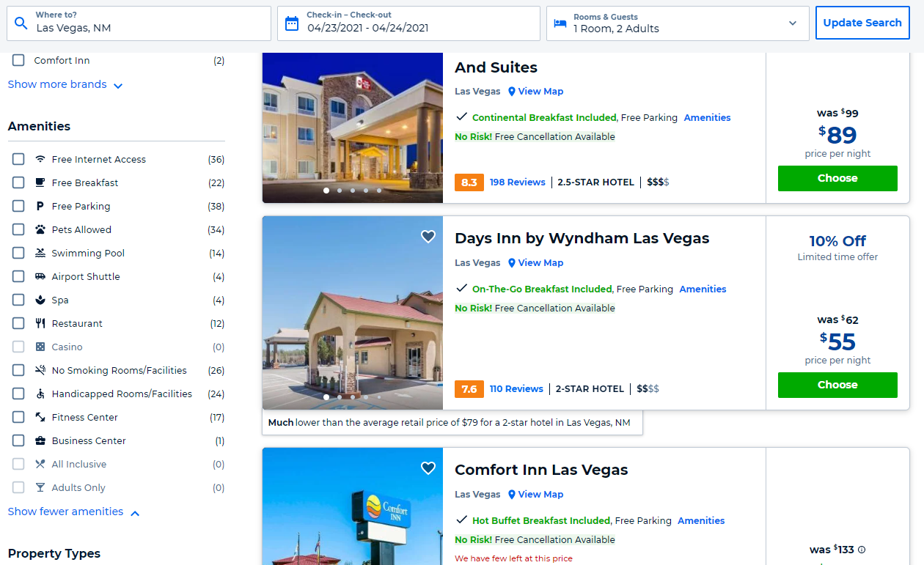Click the And Suites hotel exterior photo
The image size is (924, 565).
pos(353,128)
